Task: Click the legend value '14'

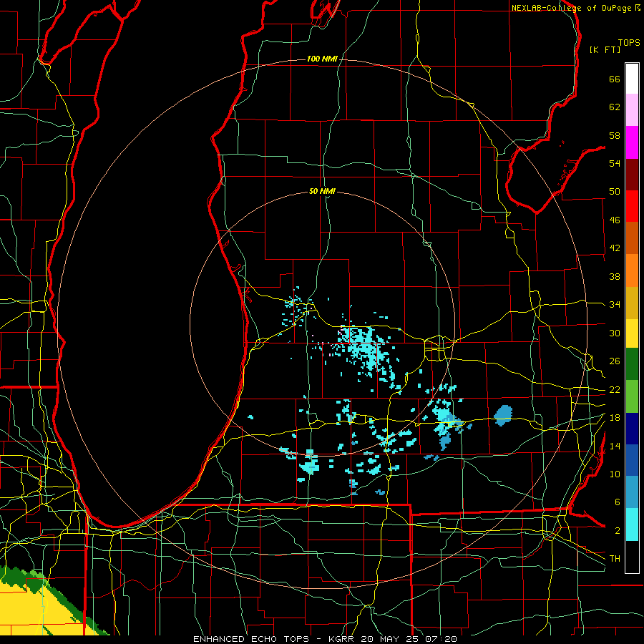Action: [x=615, y=446]
